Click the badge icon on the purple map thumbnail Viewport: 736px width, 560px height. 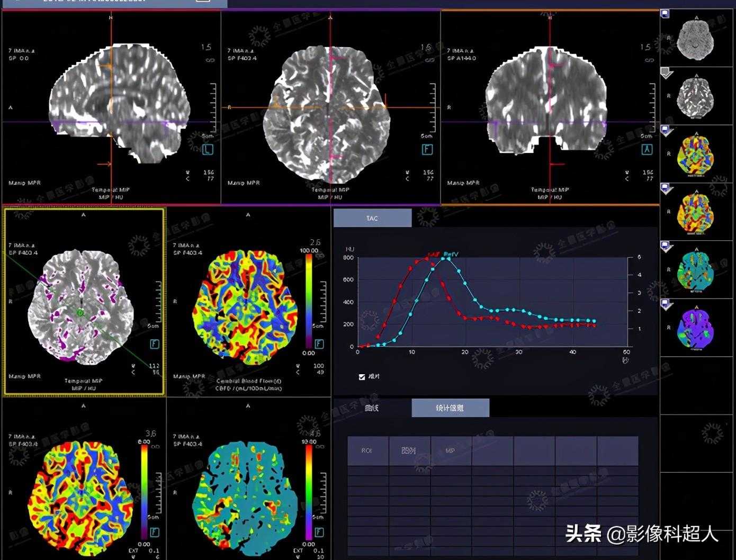(x=667, y=305)
